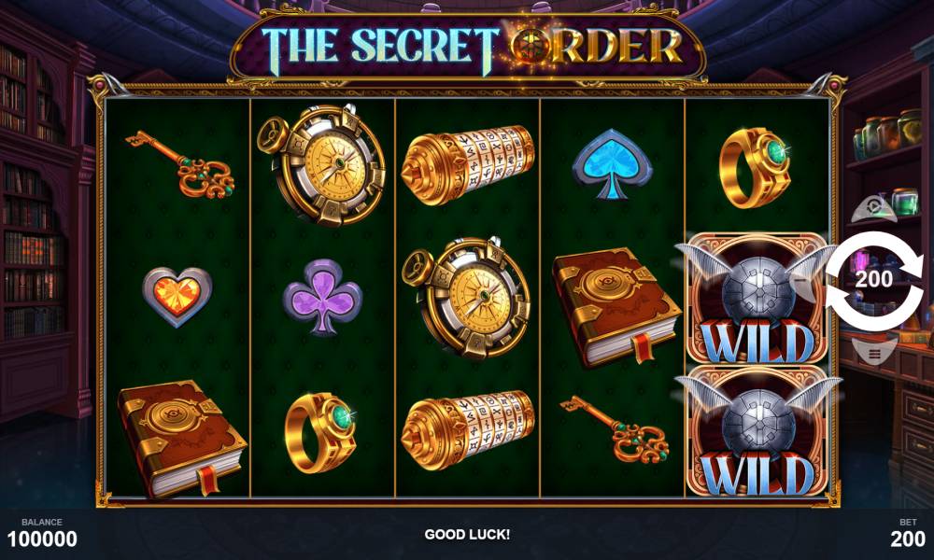Select the orange heart symbol
The width and height of the screenshot is (934, 560).
point(177,297)
